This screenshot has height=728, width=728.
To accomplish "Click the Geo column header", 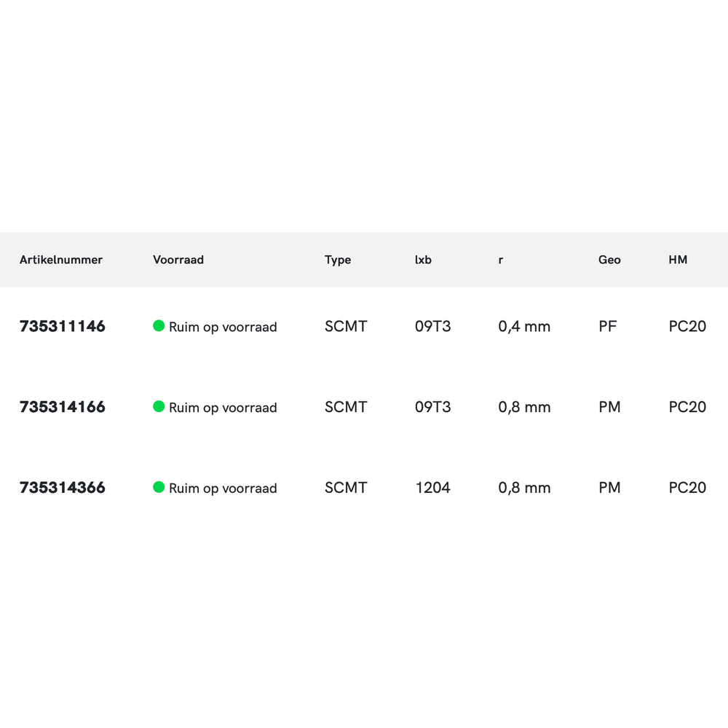I will tap(609, 260).
